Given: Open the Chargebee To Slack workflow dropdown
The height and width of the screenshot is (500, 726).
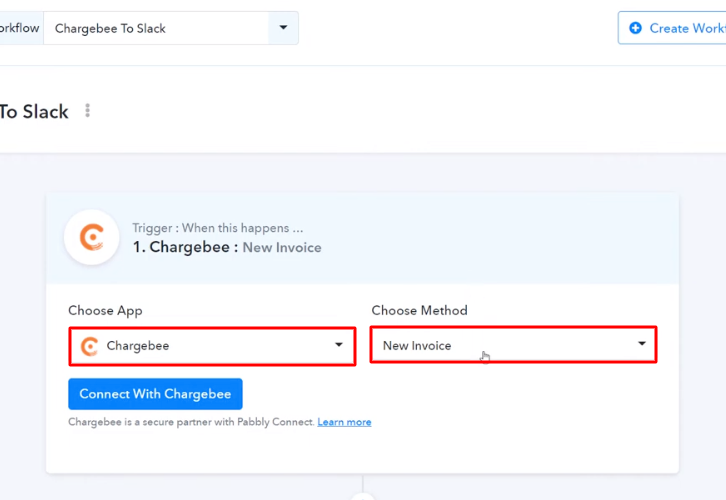Looking at the screenshot, I should tap(170, 28).
